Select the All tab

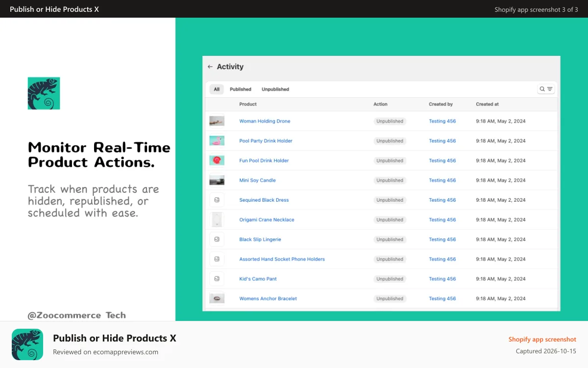[217, 89]
